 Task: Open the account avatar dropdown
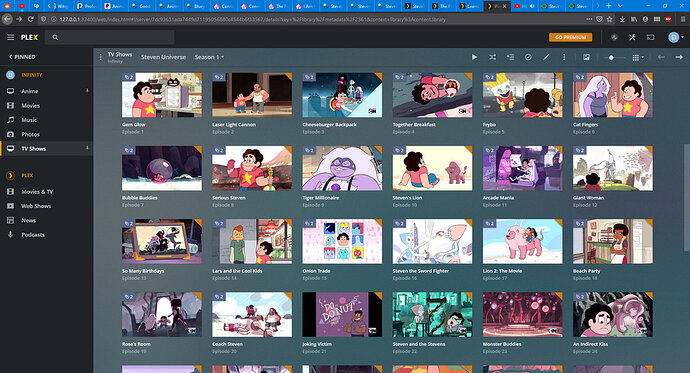coord(675,37)
